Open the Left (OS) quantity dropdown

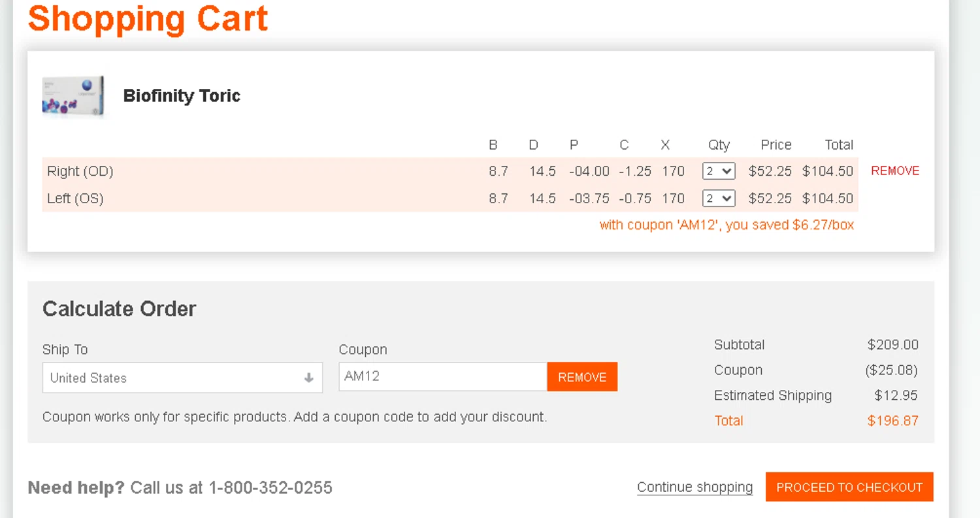click(719, 199)
